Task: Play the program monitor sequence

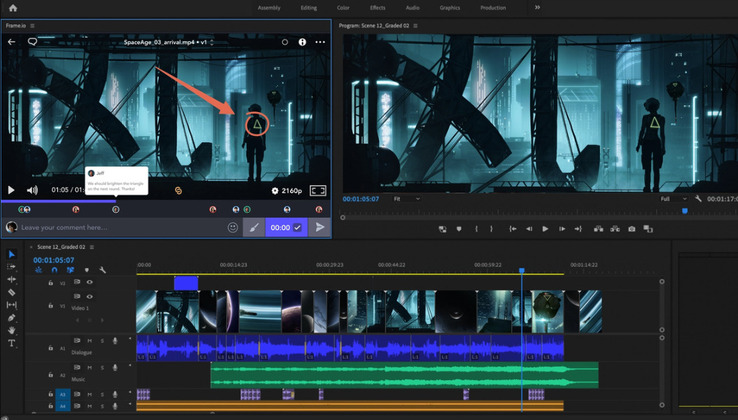Action: (x=545, y=229)
